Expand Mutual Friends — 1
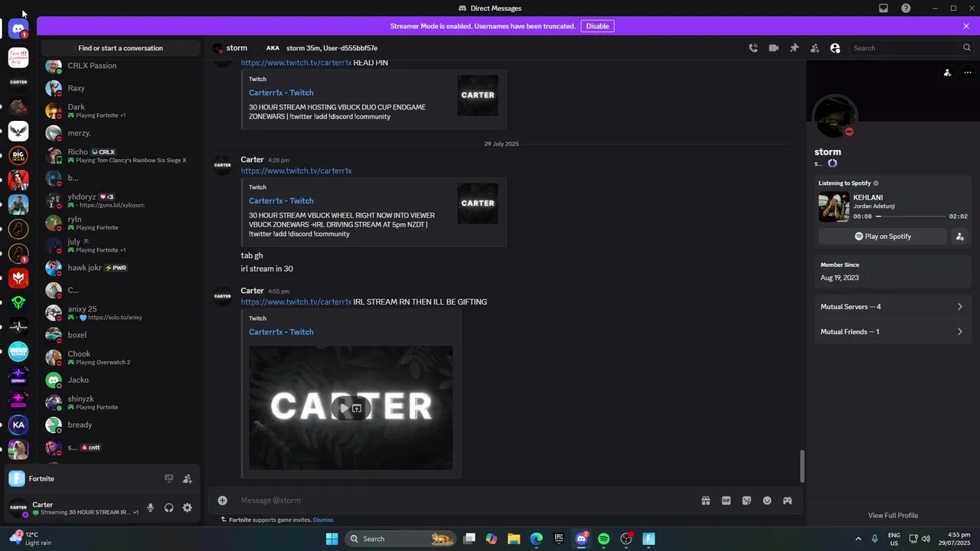 [x=892, y=331]
